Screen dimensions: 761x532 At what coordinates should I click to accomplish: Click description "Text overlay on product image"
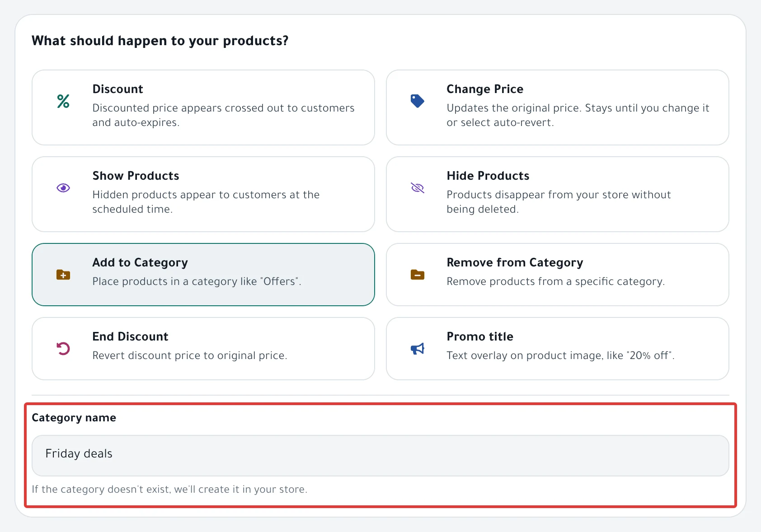pos(561,355)
